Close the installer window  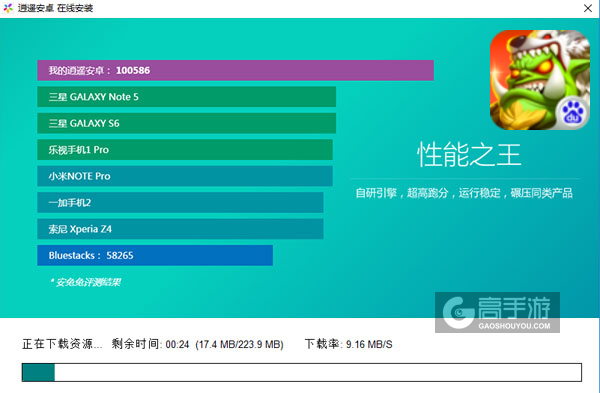tap(588, 8)
